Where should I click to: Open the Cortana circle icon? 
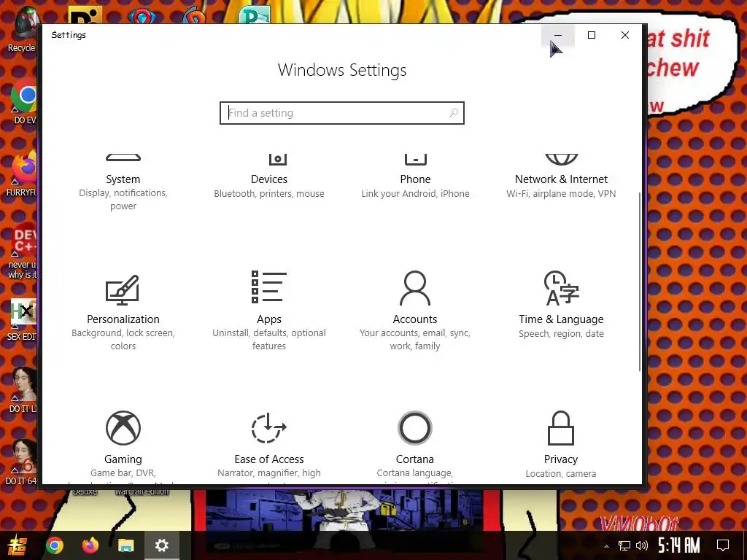click(x=414, y=427)
